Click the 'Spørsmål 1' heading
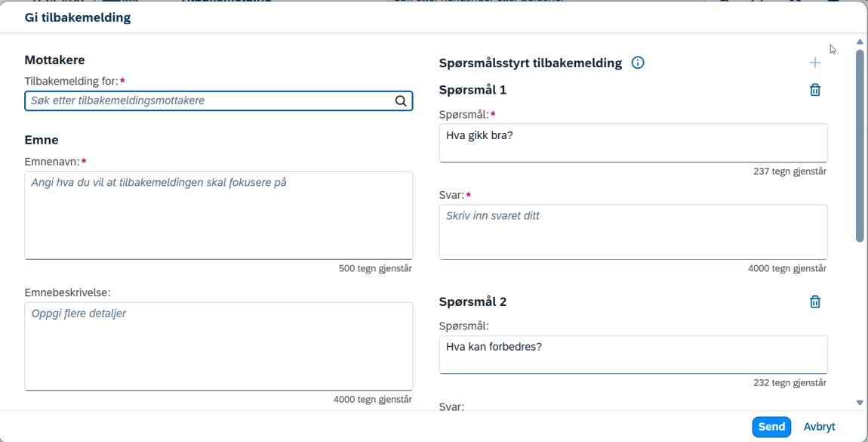The image size is (868, 442). point(472,90)
